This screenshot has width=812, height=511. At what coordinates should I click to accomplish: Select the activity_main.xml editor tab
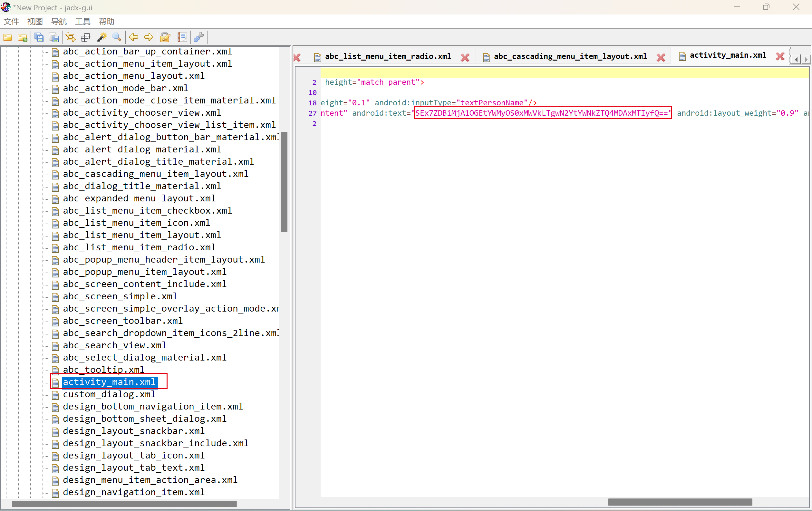pyautogui.click(x=728, y=55)
